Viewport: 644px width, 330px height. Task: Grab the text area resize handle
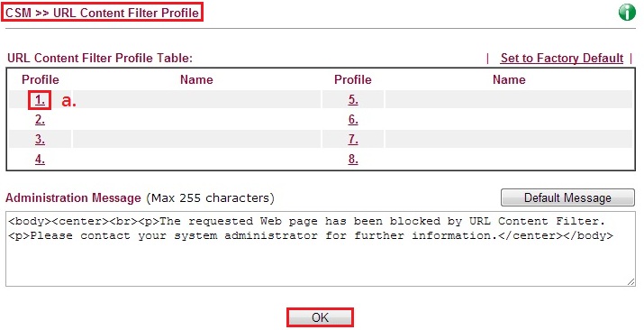coord(630,282)
